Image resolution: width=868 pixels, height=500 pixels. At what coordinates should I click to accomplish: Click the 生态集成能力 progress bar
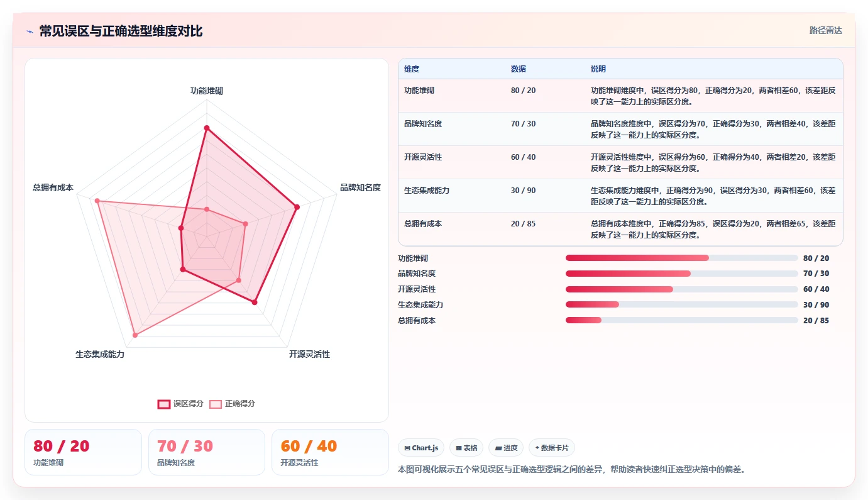[x=682, y=304]
